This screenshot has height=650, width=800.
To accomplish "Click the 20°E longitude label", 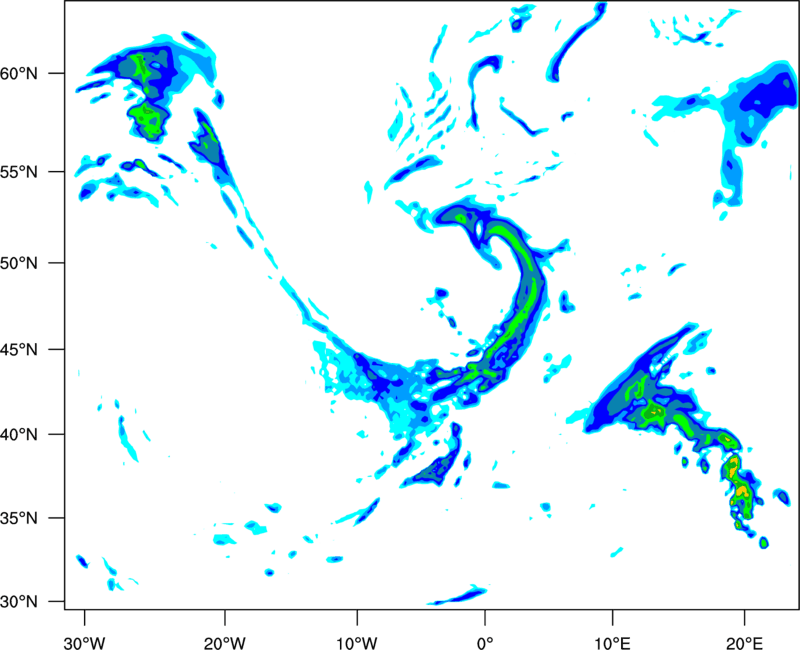I will pyautogui.click(x=744, y=643).
